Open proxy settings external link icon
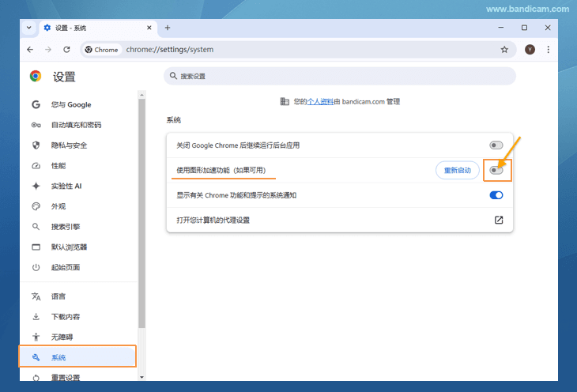Screen dimensions: 577x392 point(499,220)
